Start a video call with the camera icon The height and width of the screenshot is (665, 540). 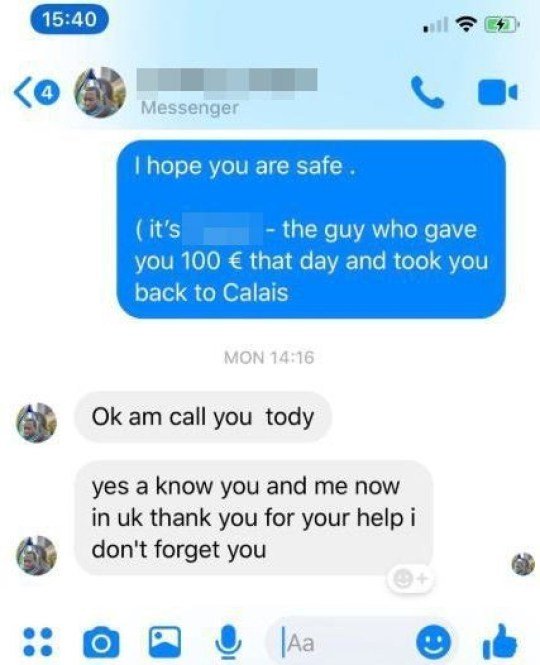(x=498, y=92)
